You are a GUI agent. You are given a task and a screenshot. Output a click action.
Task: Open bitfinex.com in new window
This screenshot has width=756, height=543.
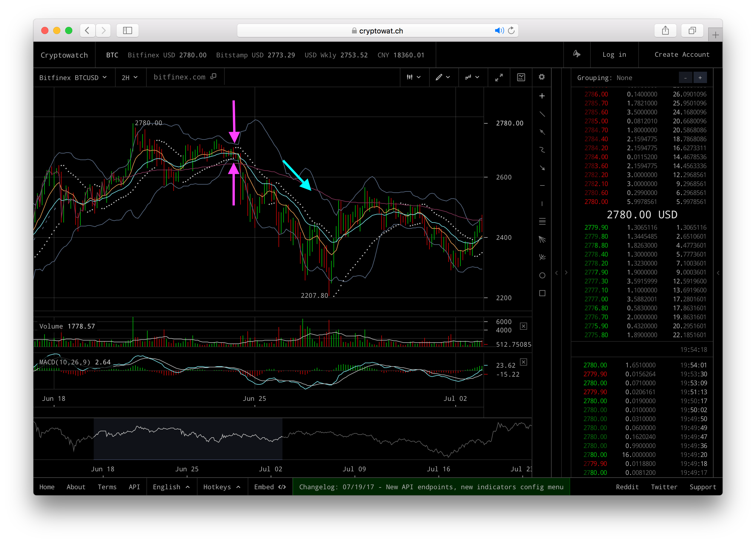[185, 77]
